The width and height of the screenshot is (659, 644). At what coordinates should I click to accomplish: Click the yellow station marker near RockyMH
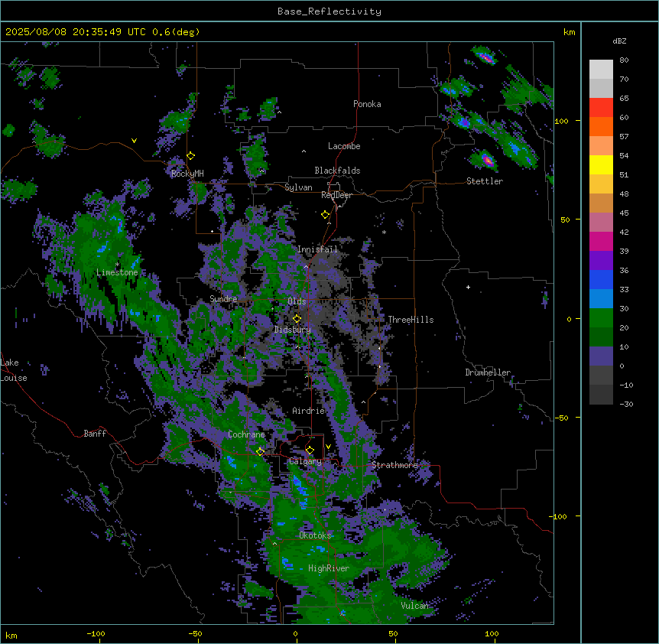(x=190, y=156)
